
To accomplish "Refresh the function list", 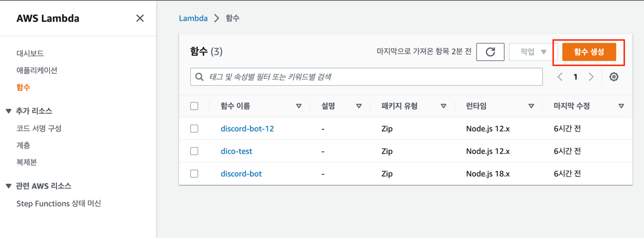I will [x=490, y=52].
